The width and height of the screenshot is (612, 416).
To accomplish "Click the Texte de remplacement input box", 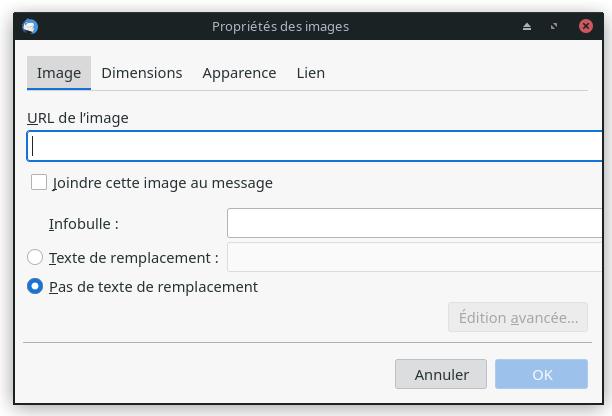I will [x=415, y=257].
